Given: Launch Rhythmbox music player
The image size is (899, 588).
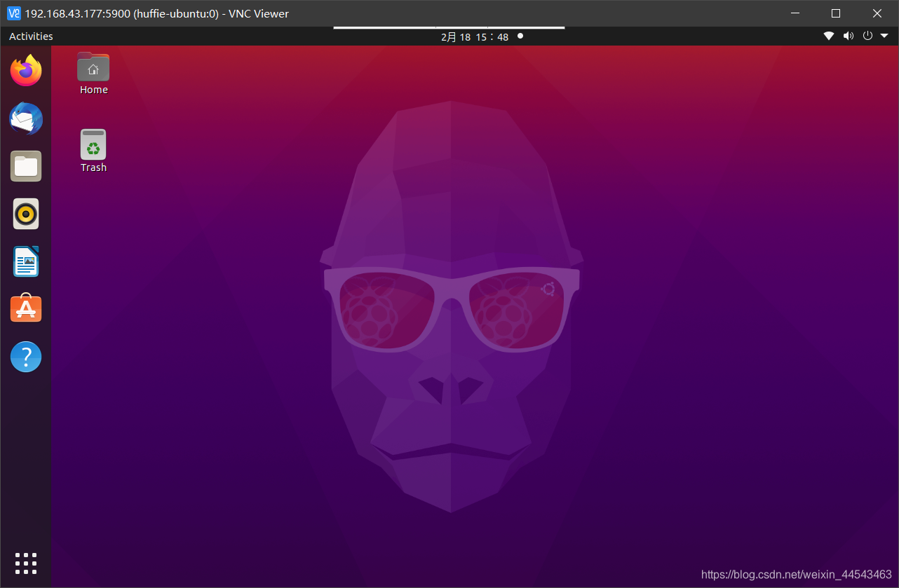Looking at the screenshot, I should click(x=26, y=214).
